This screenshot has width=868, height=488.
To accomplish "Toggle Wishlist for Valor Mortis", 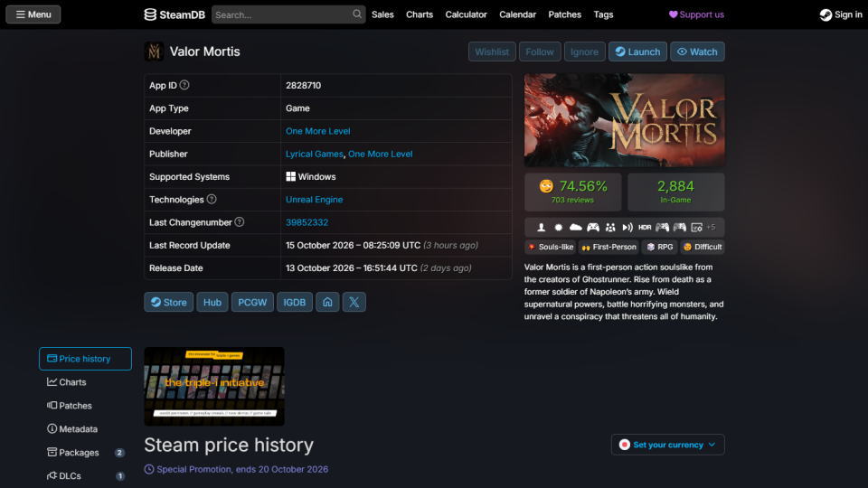I will point(492,52).
